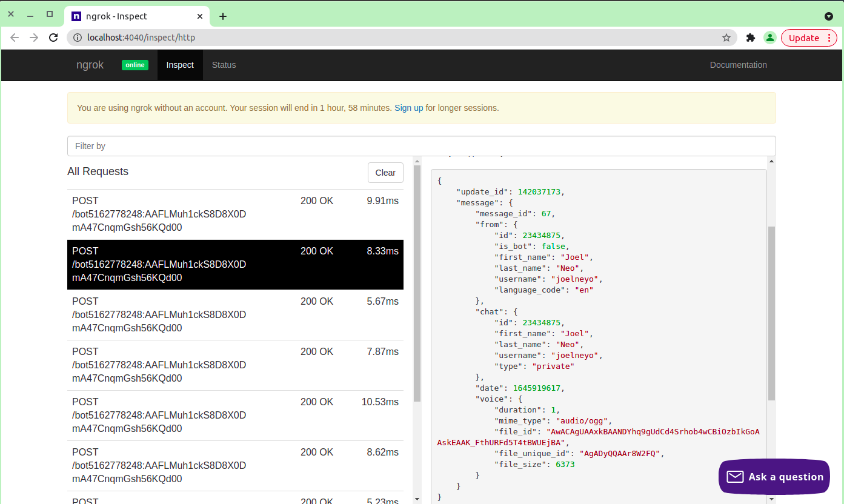The width and height of the screenshot is (844, 504).
Task: Click the envelope icon on Ask a question
Action: coord(735,477)
